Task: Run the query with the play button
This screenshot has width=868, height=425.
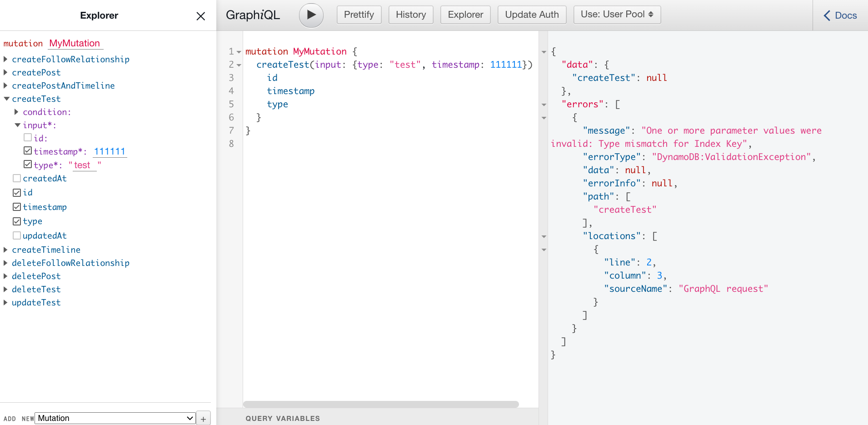Action: [311, 15]
